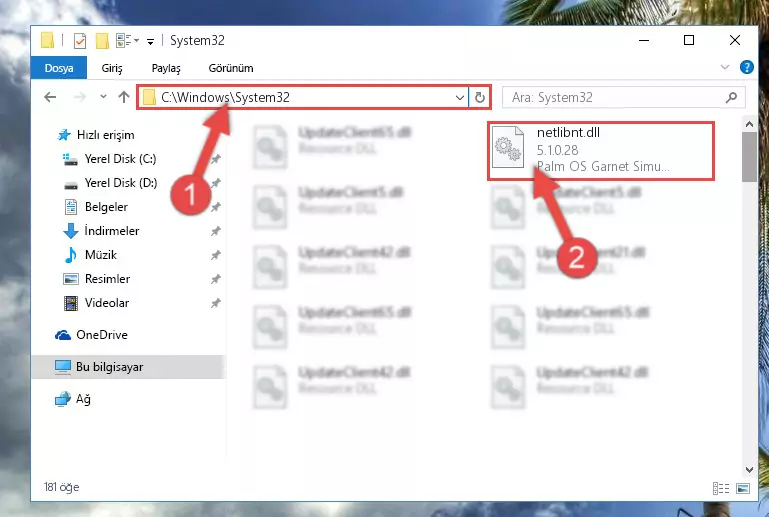This screenshot has height=517, width=769.
Task: Refresh the System32 folder
Action: [x=480, y=98]
